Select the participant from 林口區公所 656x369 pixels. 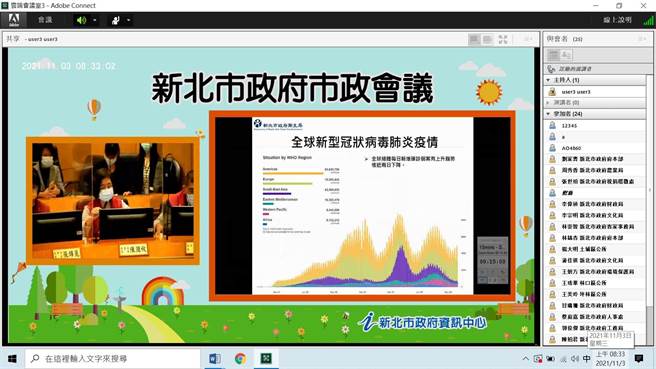point(594,283)
